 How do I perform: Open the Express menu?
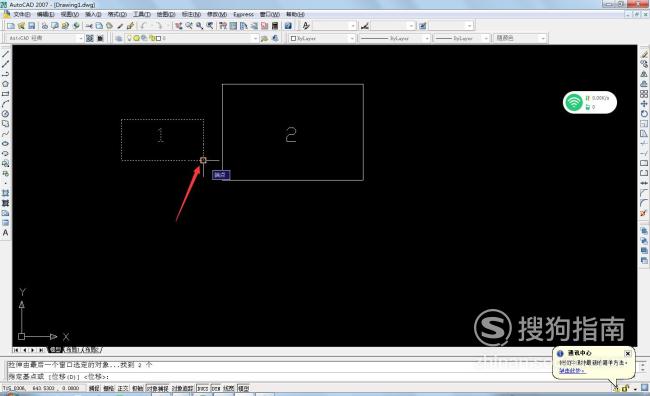click(x=243, y=15)
